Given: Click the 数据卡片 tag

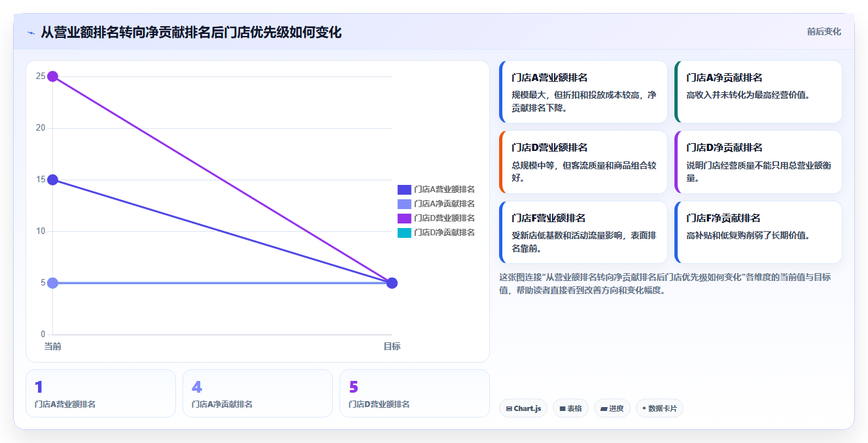Looking at the screenshot, I should coord(659,408).
